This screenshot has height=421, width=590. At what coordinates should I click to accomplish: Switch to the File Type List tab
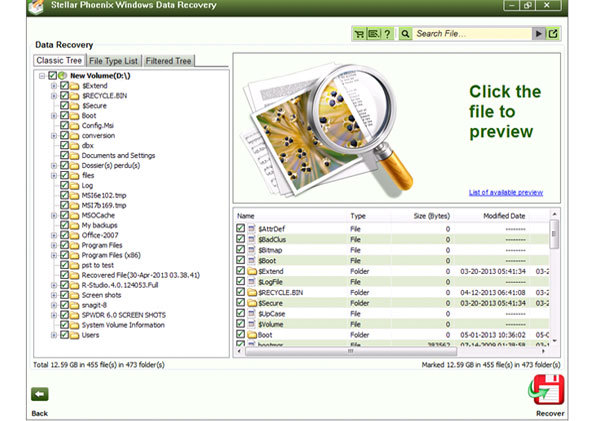click(114, 61)
